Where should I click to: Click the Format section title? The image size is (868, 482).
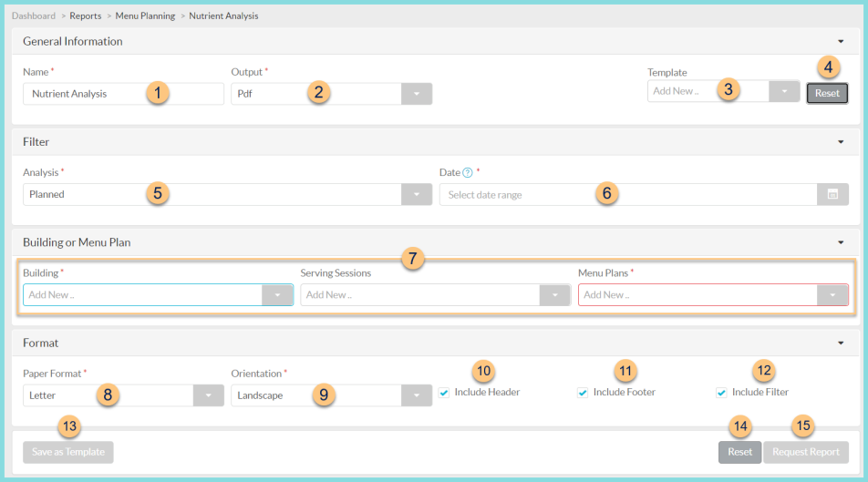click(40, 344)
